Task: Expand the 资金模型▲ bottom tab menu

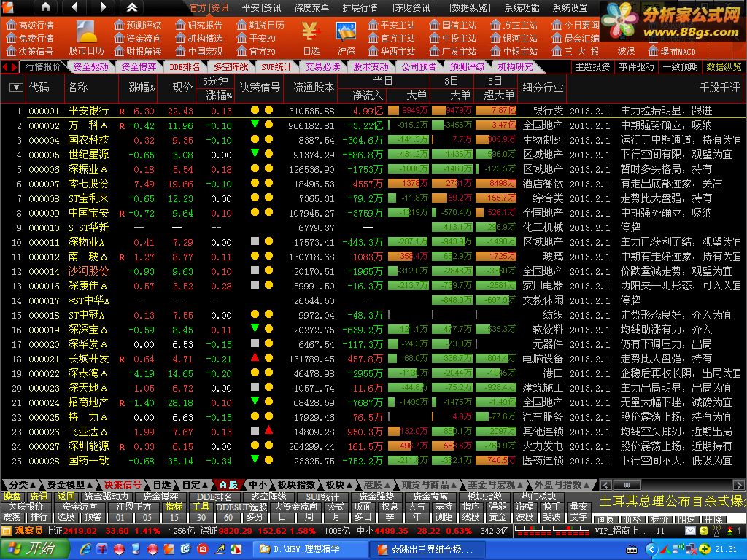Action: pos(69,485)
